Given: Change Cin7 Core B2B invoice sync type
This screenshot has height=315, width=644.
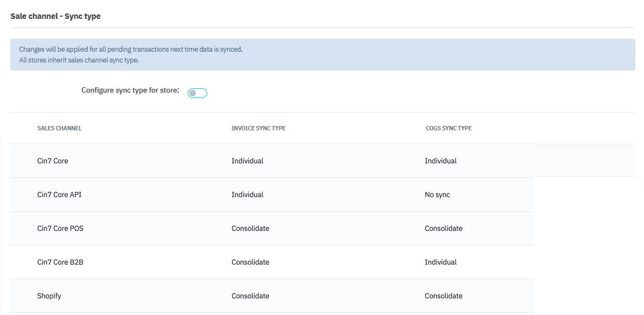Looking at the screenshot, I should [250, 262].
